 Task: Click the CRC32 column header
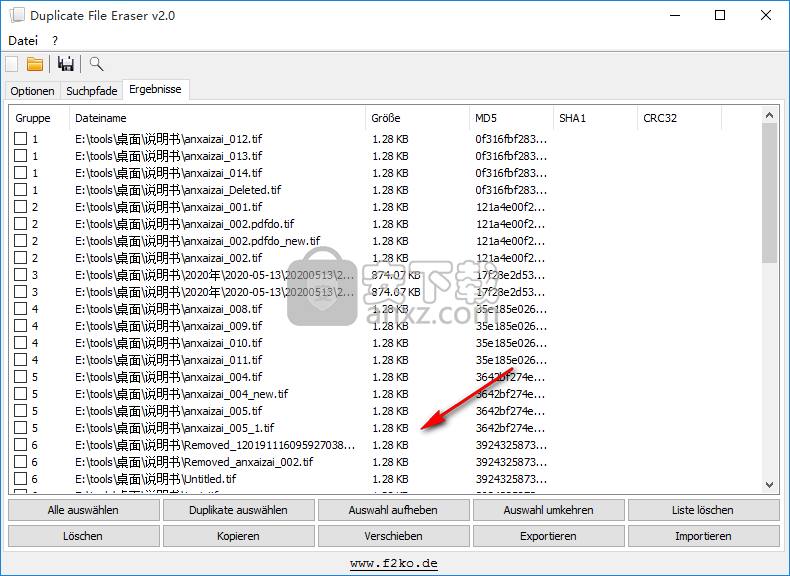coord(679,118)
